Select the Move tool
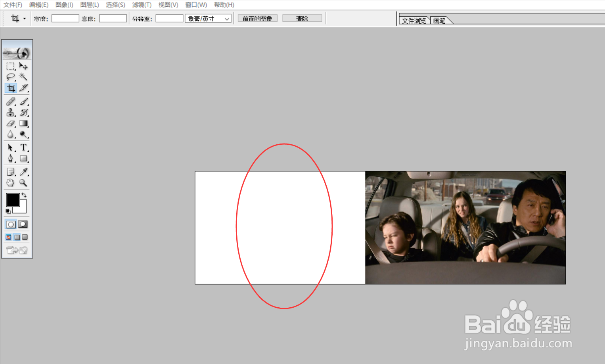The image size is (605, 364). pos(23,66)
